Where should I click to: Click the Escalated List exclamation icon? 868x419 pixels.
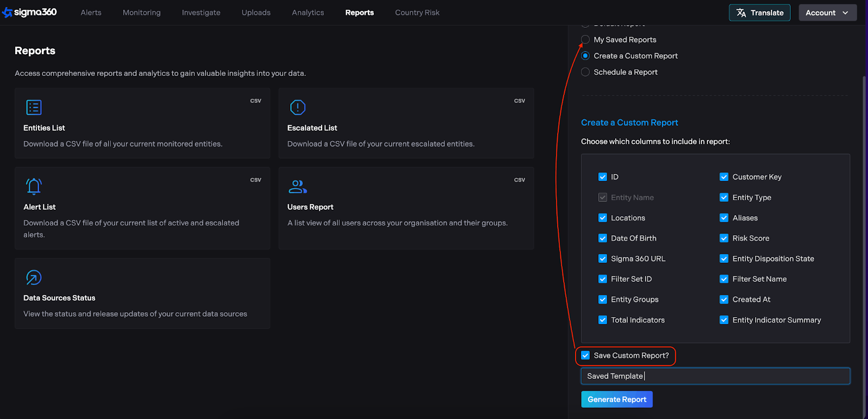coord(298,107)
